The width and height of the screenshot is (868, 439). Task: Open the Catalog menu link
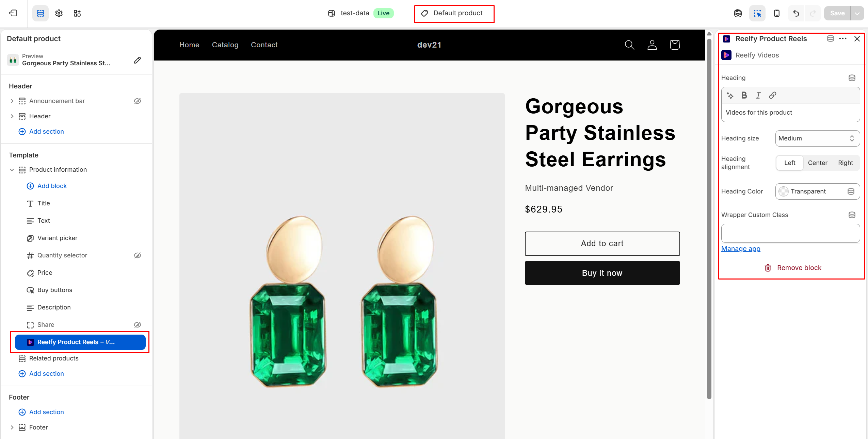[225, 45]
